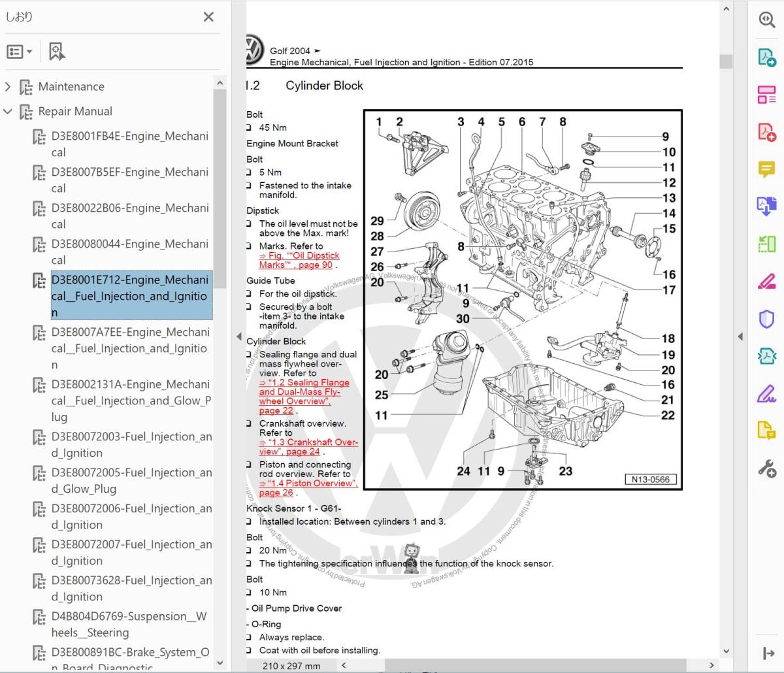Open bookmark D3E80072006-Fuel_Injection_and_Ignition
The image size is (784, 673).
coord(131,516)
